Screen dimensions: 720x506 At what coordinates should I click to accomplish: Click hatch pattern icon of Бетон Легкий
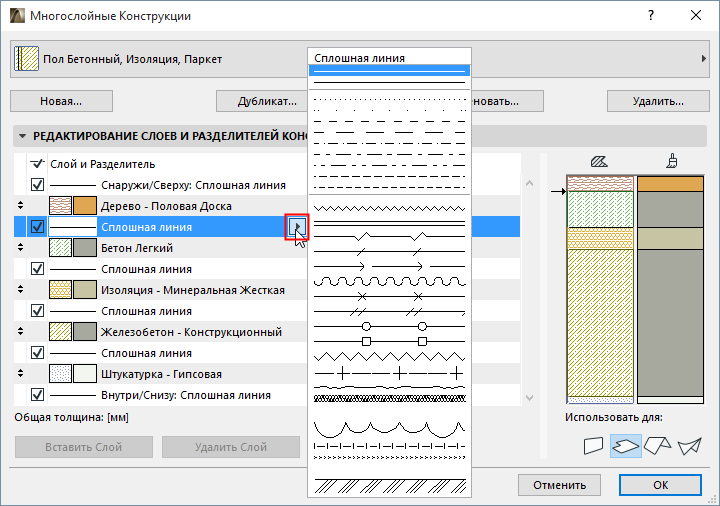[x=60, y=247]
